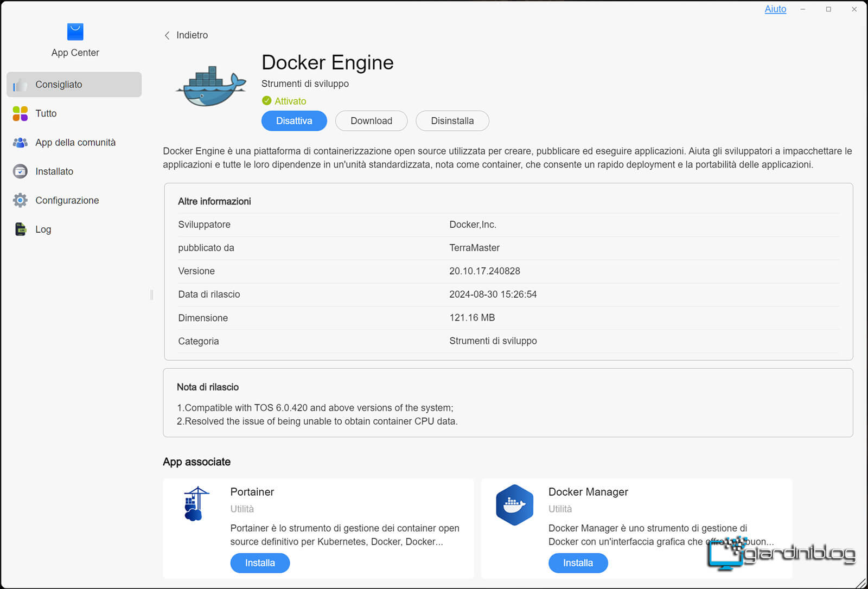The width and height of the screenshot is (868, 589).
Task: Click the Nota di rilascio heading
Action: tap(208, 387)
